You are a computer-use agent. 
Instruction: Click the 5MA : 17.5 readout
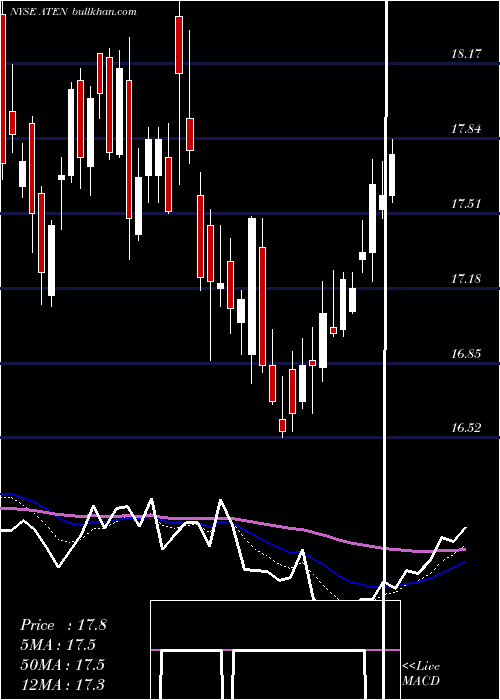[x=58, y=645]
